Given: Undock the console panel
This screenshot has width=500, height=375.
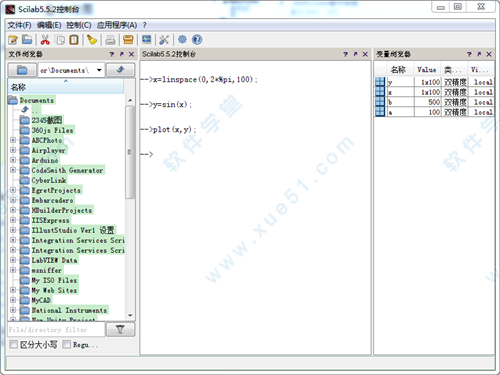Looking at the screenshot, I should tap(355, 54).
